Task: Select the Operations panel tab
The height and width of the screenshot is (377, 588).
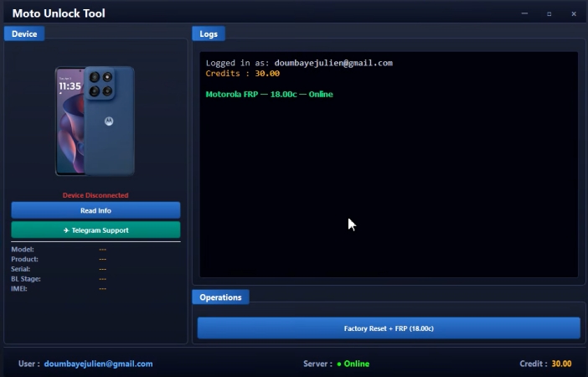Action: coord(220,297)
